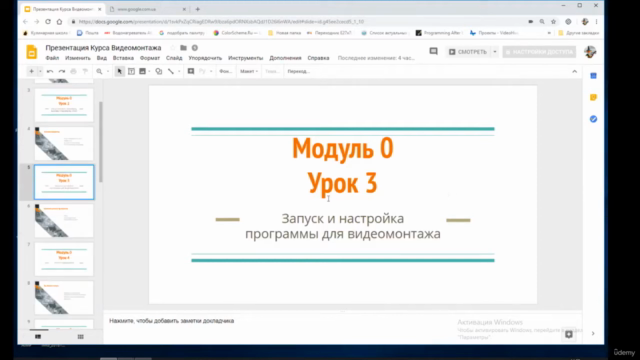Select slide 8 thumbnail in filmstrip
The height and width of the screenshot is (360, 640).
[64, 298]
